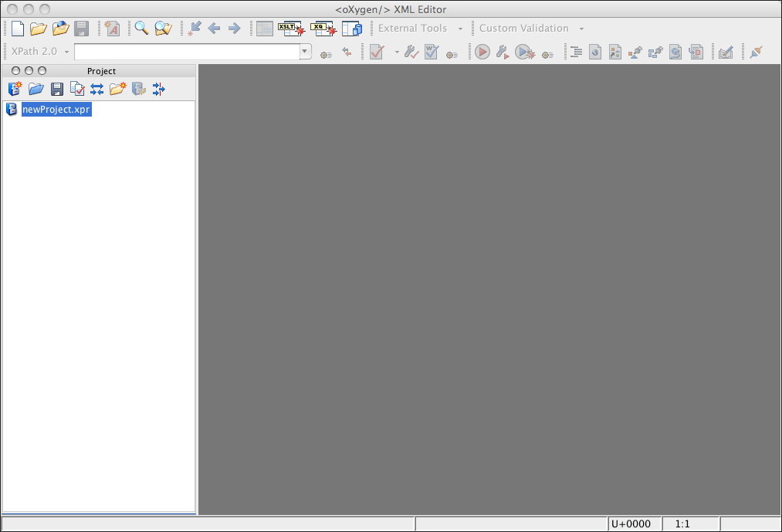The width and height of the screenshot is (782, 532).
Task: Open the transformation options gear icon
Action: coord(547,54)
